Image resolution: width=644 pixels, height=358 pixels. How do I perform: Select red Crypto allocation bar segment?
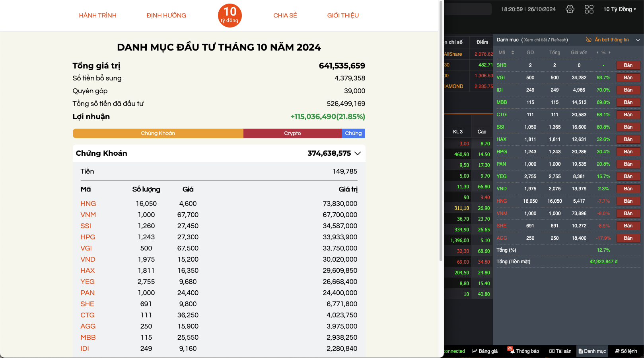[292, 133]
